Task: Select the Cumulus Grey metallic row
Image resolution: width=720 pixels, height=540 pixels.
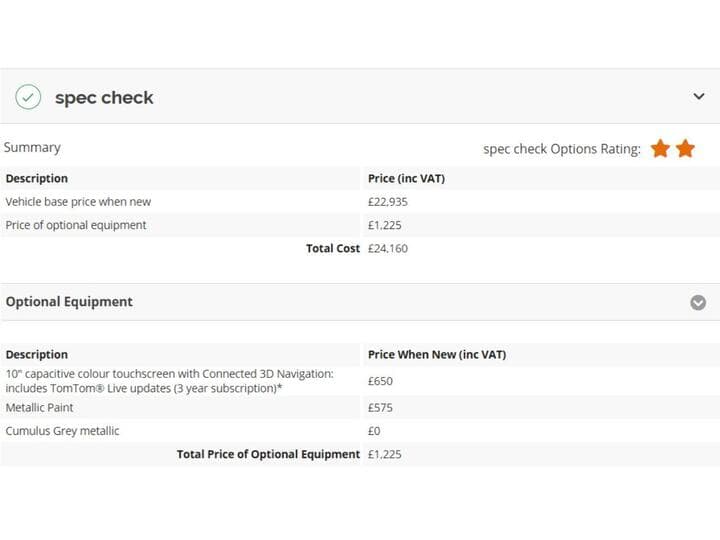Action: 62,431
